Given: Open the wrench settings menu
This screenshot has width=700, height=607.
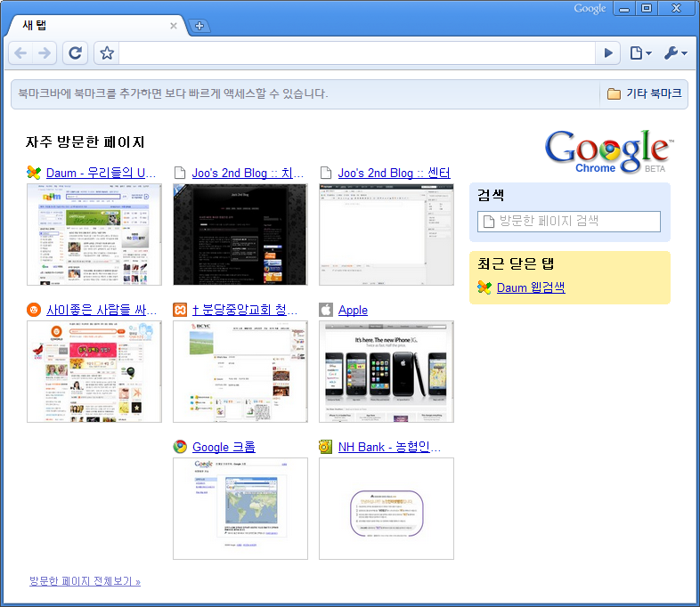Looking at the screenshot, I should tap(675, 53).
